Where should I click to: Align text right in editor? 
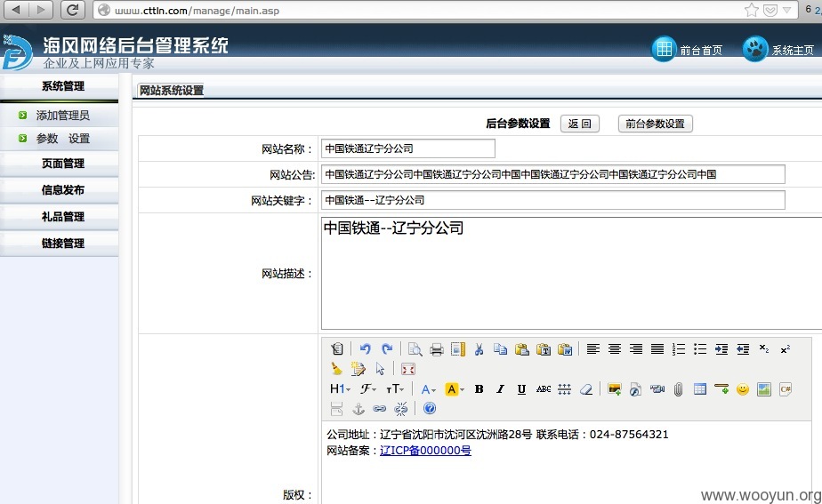[x=636, y=349]
